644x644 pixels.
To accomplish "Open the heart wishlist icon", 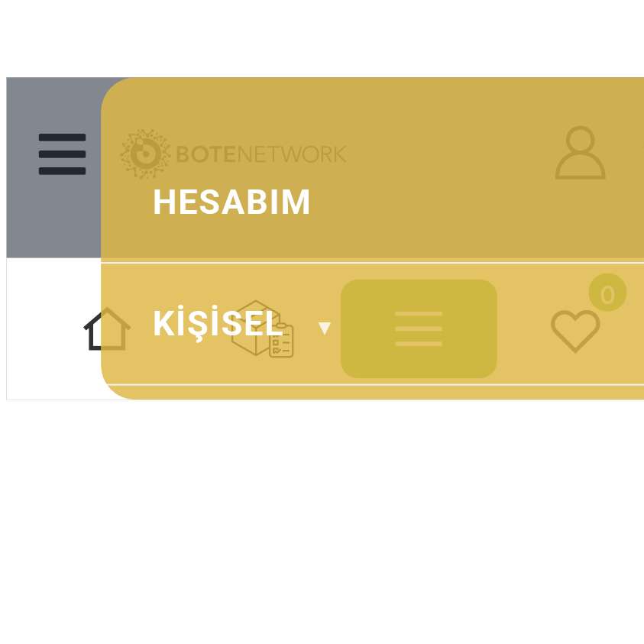I will 575,330.
